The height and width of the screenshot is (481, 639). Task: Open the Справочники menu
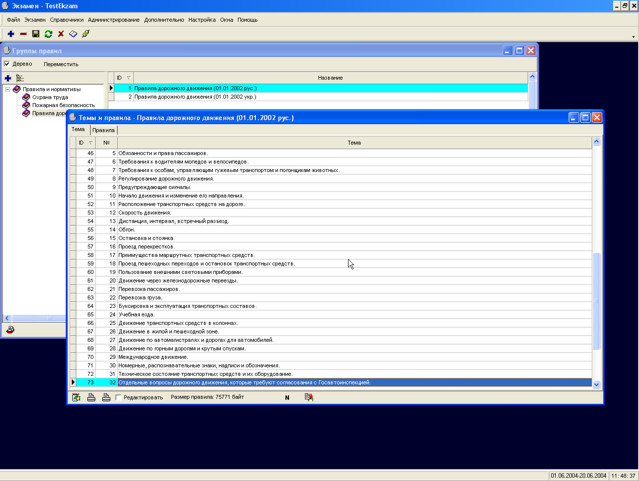(66, 19)
